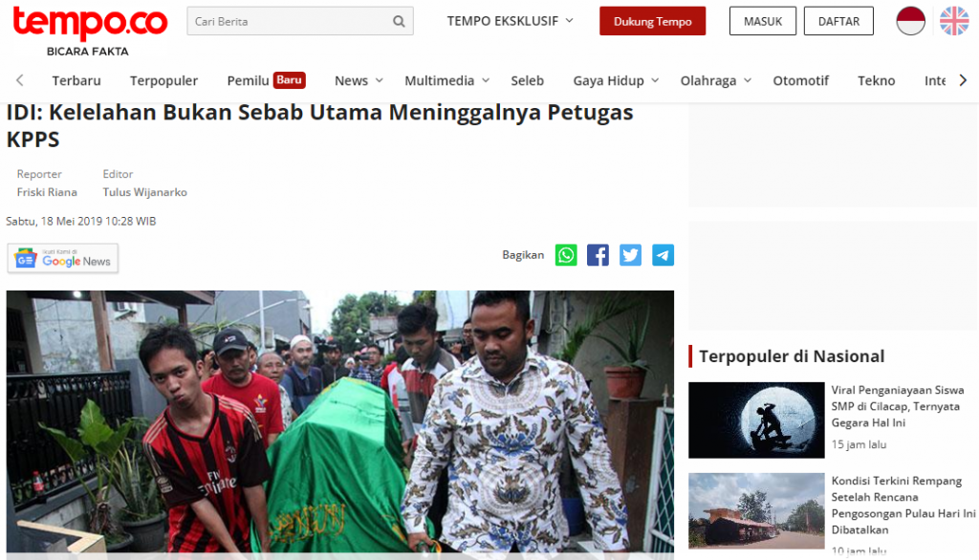Click the search magnifier icon
The image size is (979, 560).
coord(399,22)
